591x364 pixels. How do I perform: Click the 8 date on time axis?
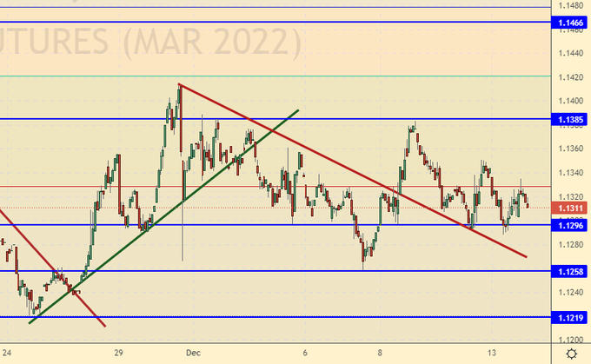[380, 354]
